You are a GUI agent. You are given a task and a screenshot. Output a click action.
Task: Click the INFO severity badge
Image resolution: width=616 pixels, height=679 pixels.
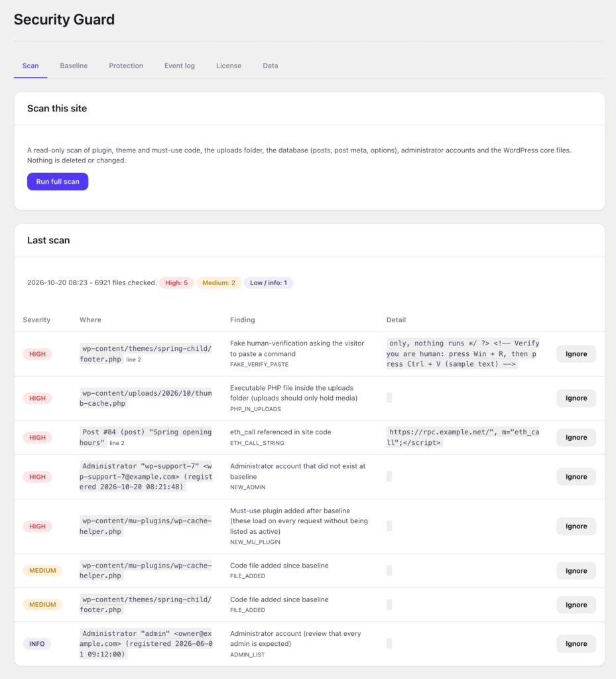coord(36,644)
